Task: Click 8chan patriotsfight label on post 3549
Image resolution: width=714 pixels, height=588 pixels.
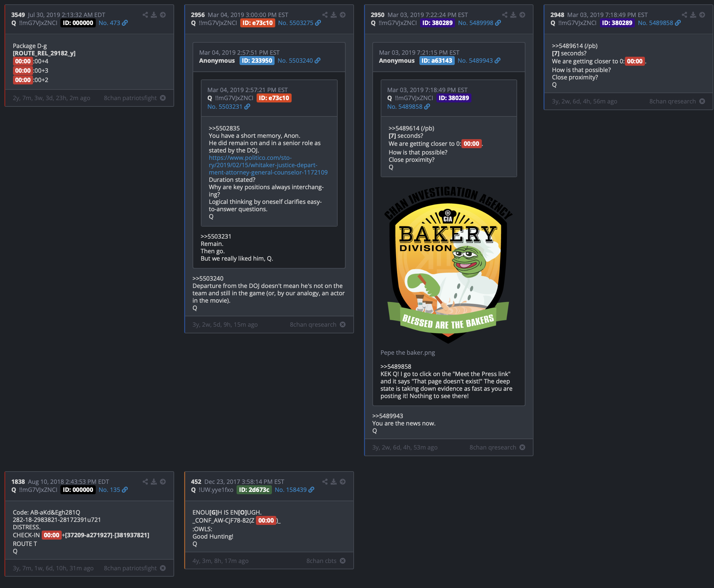Action: point(130,98)
